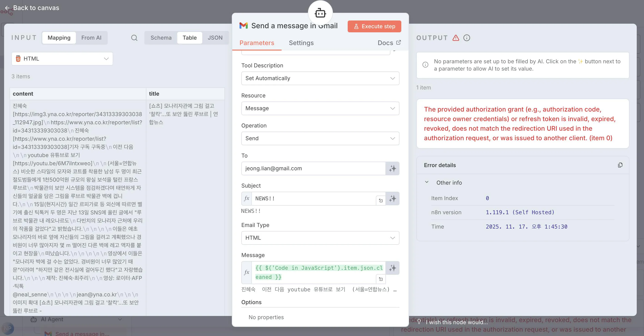Click the Execute step button
Screen dimensions: 644x336
point(374,26)
